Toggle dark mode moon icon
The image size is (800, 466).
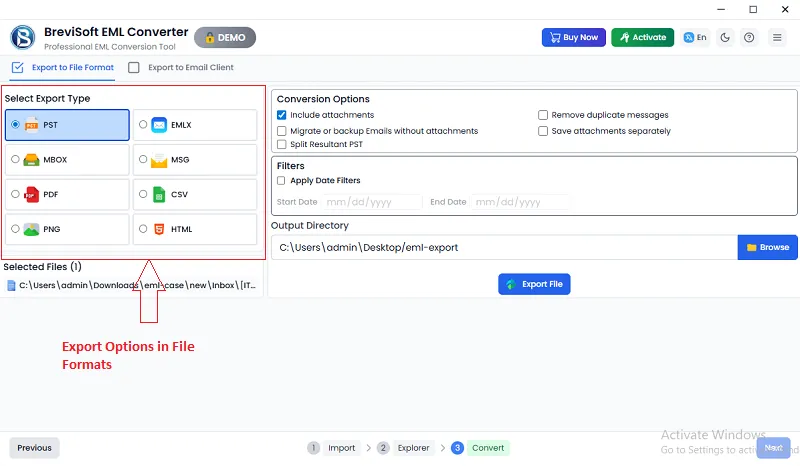pos(725,38)
